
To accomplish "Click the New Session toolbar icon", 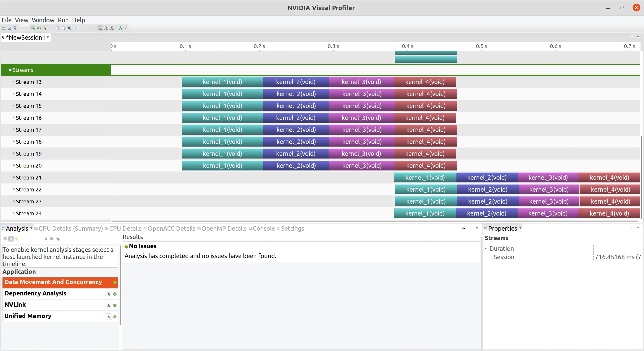I will (x=4, y=28).
